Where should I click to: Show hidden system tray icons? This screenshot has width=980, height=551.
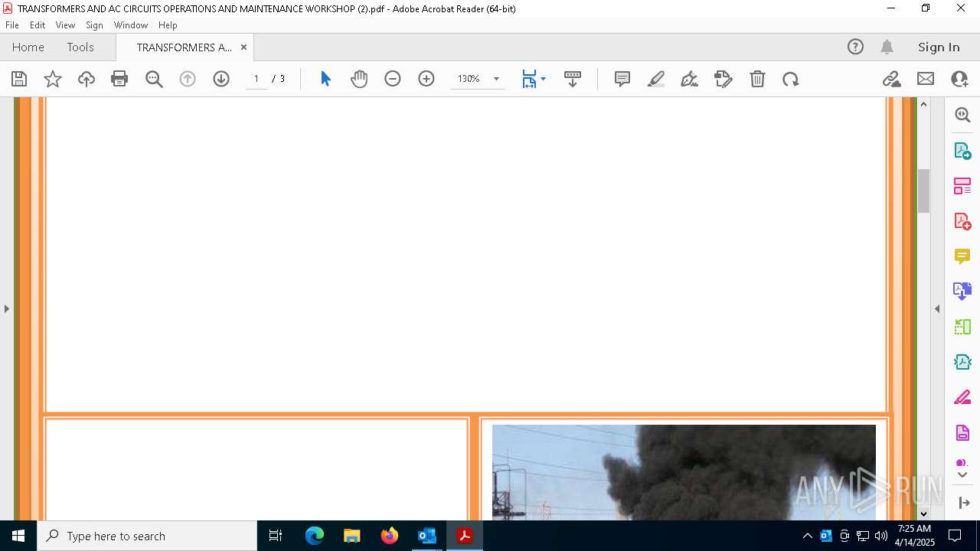[807, 536]
